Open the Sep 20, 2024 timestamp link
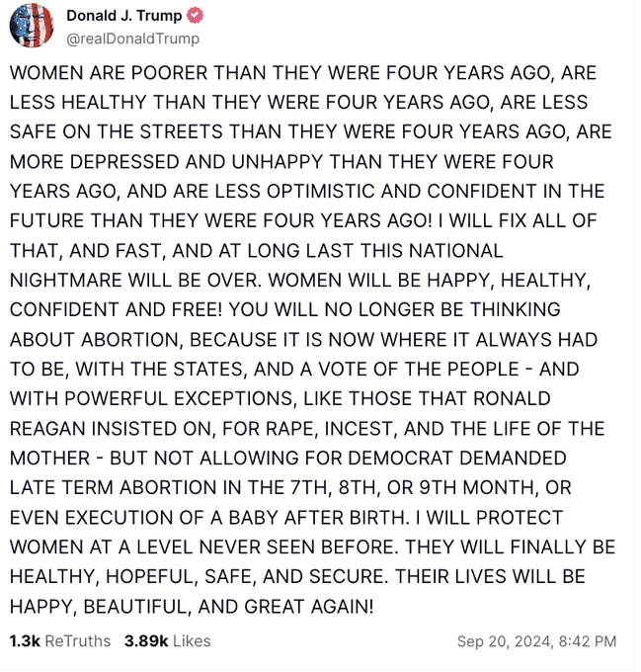 tap(536, 641)
